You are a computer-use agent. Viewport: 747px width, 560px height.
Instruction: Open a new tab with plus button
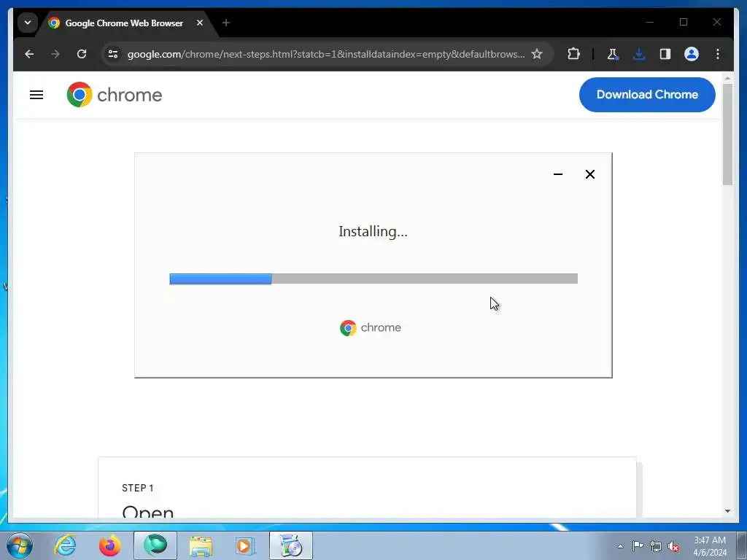coord(226,23)
